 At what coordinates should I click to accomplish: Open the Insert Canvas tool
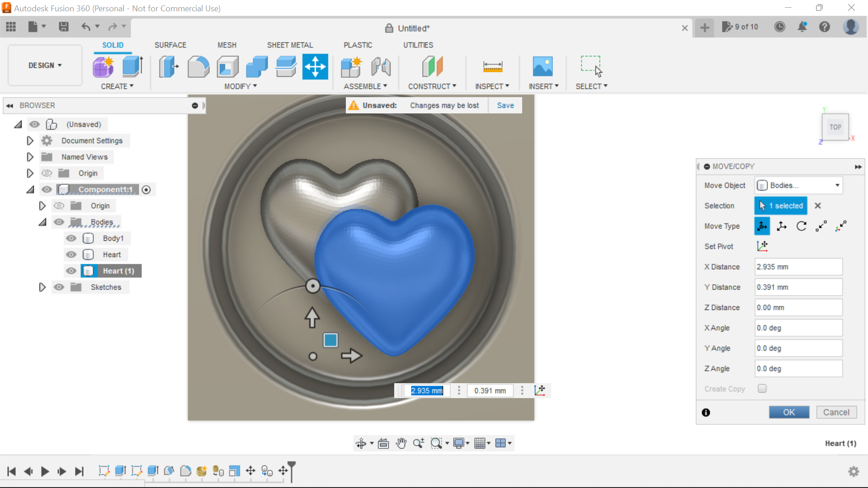coord(543,66)
